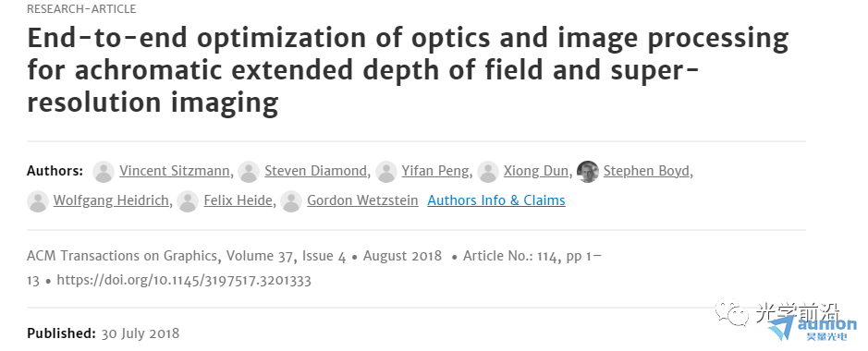Screen dimensions: 868x351
Task: Click Yifan Peng's avatar icon
Action: tap(385, 172)
